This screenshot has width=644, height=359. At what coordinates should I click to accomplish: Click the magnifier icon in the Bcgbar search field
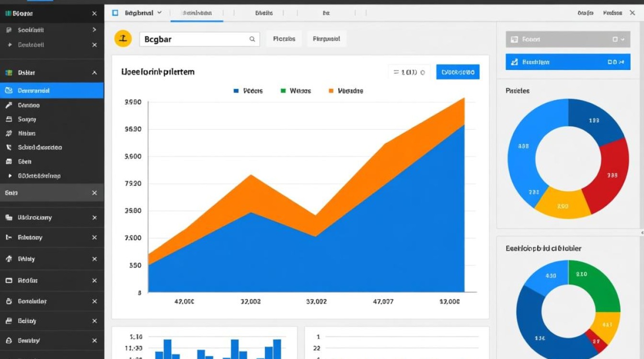coord(252,39)
